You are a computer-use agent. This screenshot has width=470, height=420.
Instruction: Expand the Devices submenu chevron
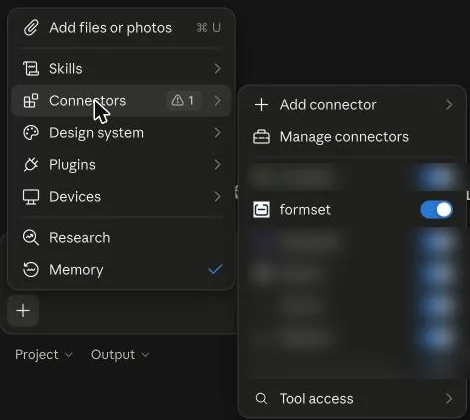click(x=218, y=197)
